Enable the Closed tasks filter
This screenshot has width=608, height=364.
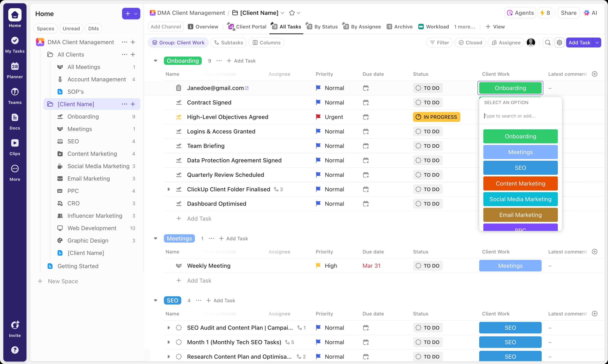[x=470, y=42]
